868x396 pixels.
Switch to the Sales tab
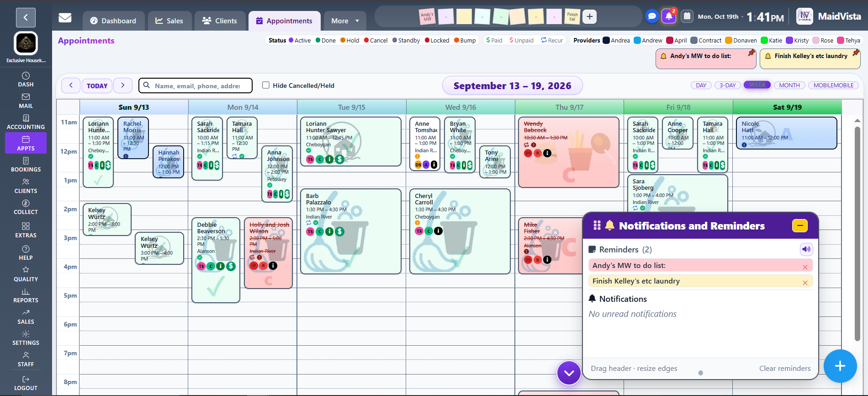pos(169,21)
